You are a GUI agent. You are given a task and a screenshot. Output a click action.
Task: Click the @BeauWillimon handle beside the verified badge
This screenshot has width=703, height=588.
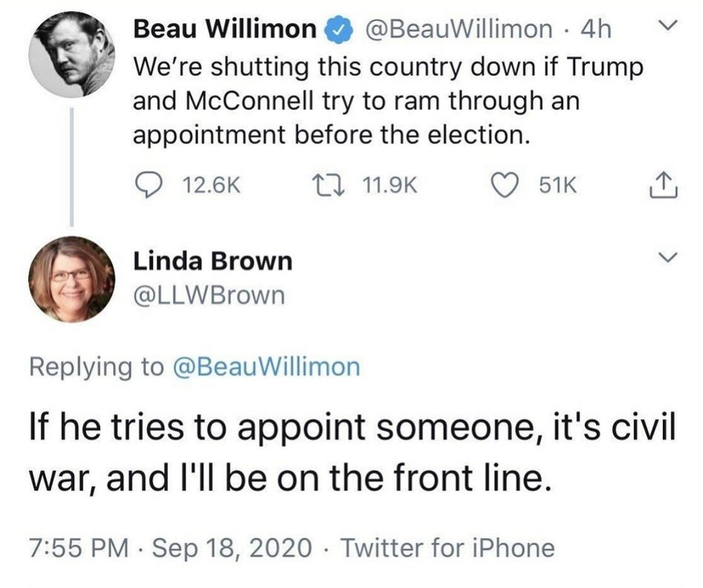(456, 30)
